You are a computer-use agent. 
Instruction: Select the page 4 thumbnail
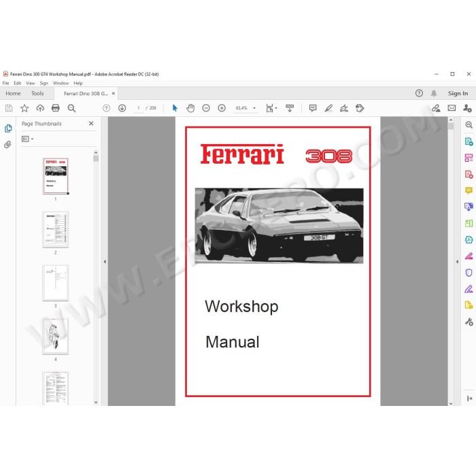pos(56,336)
